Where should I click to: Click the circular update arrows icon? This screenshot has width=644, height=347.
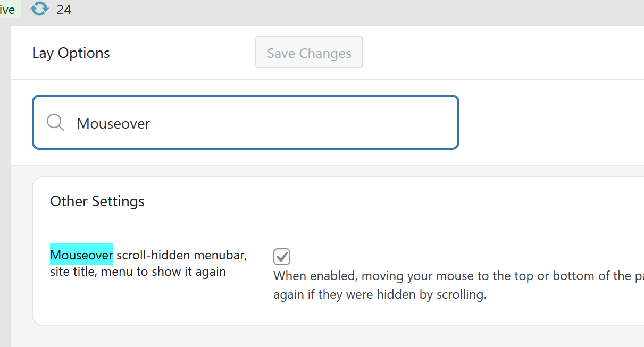[39, 9]
